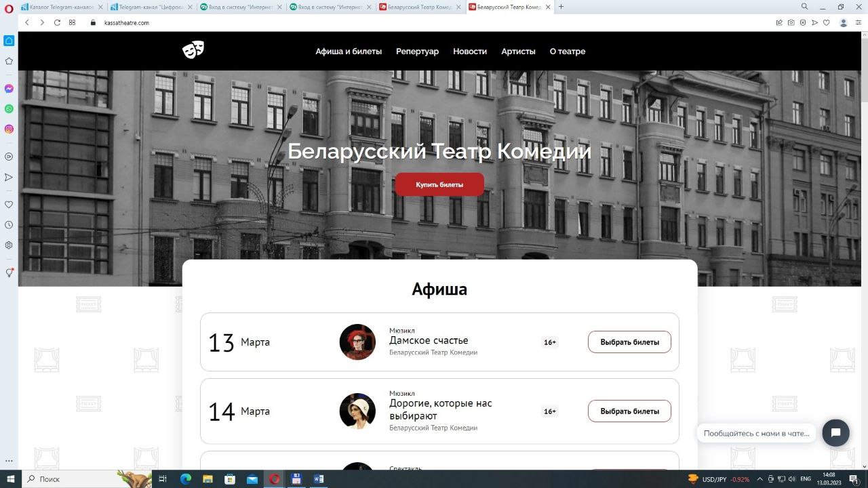This screenshot has height=488, width=868.
Task: Go back to the previous page
Action: pyautogui.click(x=27, y=22)
